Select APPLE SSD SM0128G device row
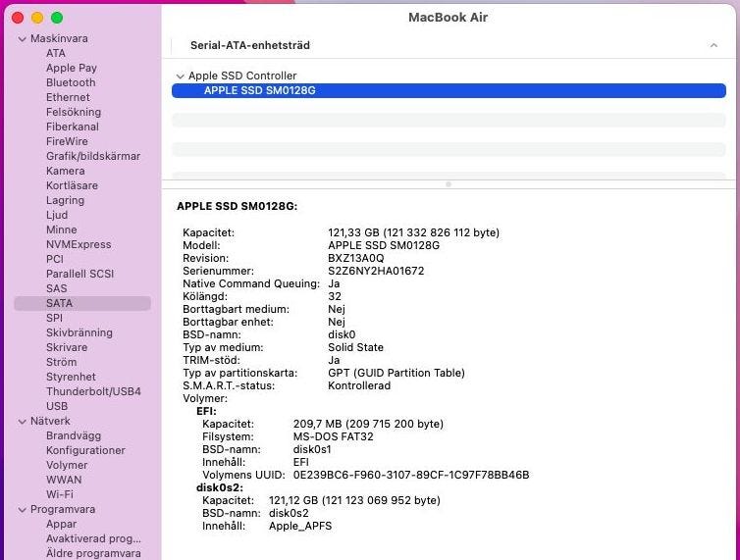Image resolution: width=740 pixels, height=560 pixels. (449, 90)
